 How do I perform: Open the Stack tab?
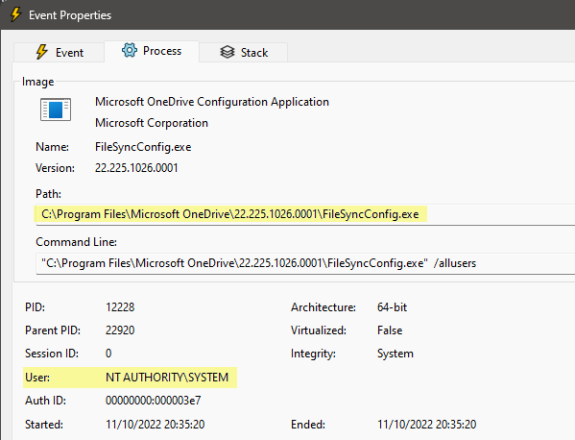pos(243,52)
